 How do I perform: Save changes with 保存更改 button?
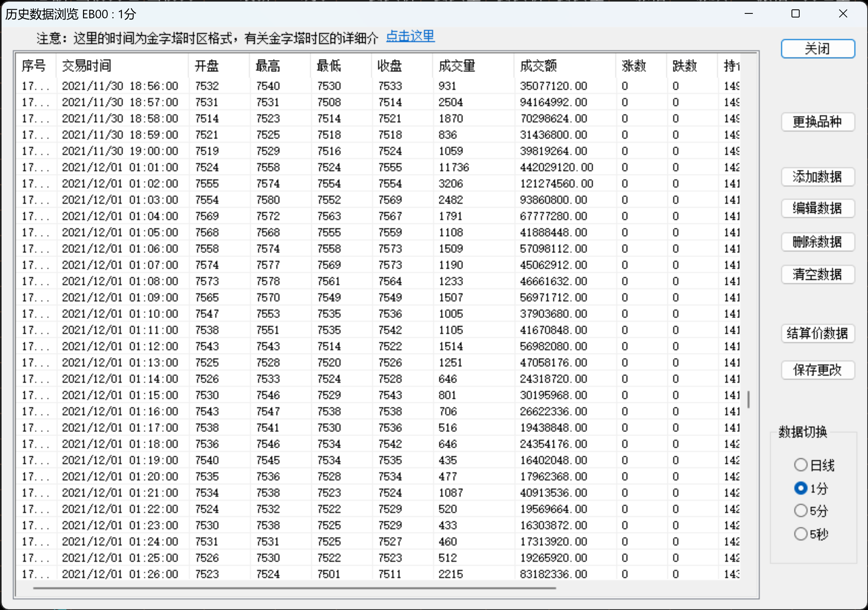pyautogui.click(x=818, y=370)
